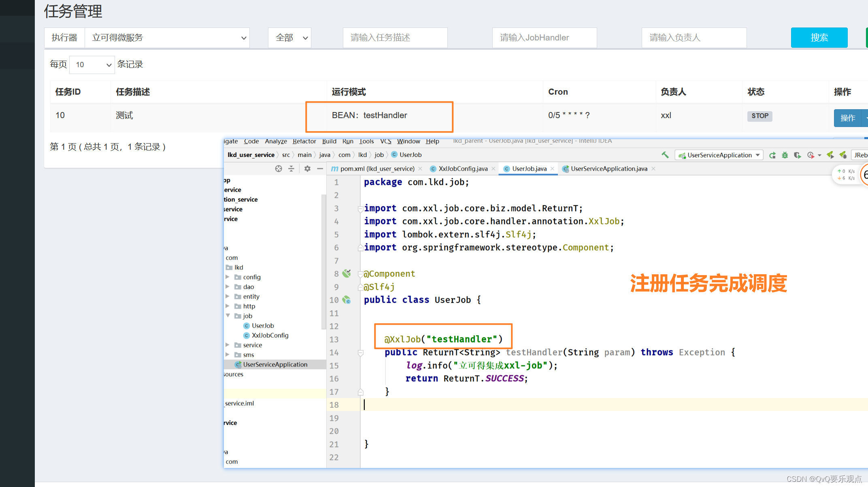
Task: Expand the sms folder in project tree
Action: point(228,355)
